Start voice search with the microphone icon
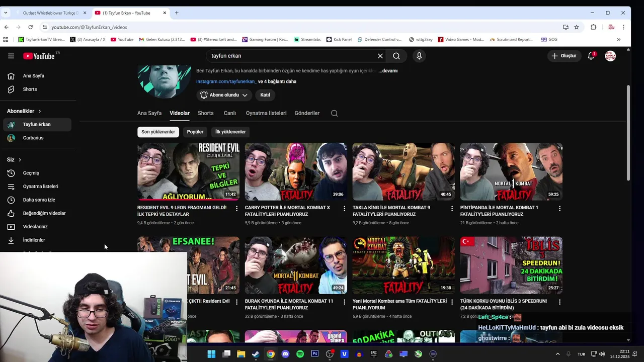 [x=419, y=56]
